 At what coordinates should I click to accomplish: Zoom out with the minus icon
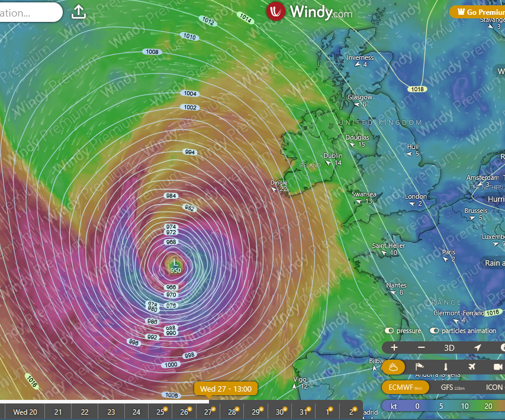coord(422,348)
